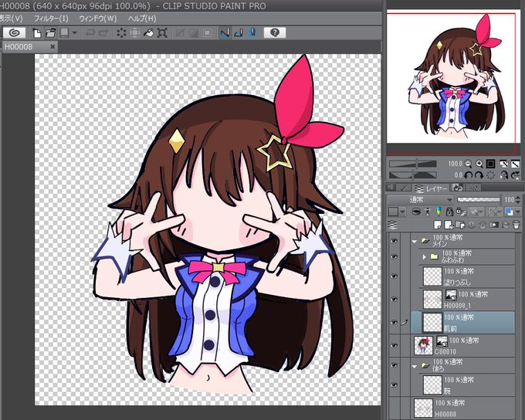Click Navigator Fit to Screen icon
This screenshot has height=420, width=525.
[x=515, y=164]
